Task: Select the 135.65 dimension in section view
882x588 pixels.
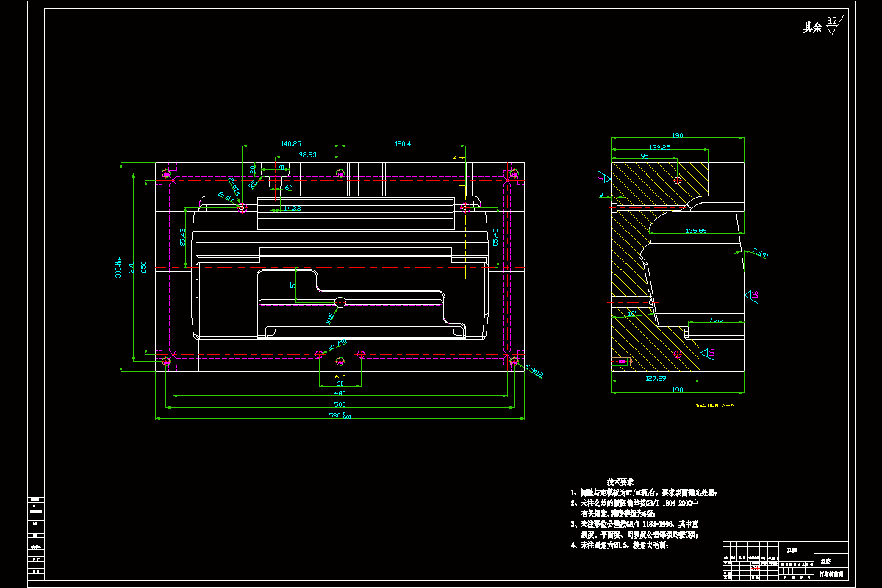Action: (696, 231)
